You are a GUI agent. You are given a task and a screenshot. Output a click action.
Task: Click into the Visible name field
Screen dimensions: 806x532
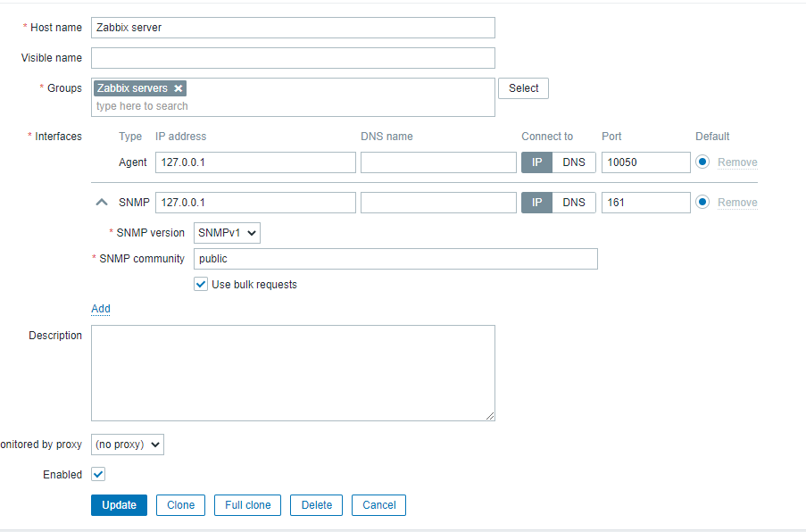(293, 58)
